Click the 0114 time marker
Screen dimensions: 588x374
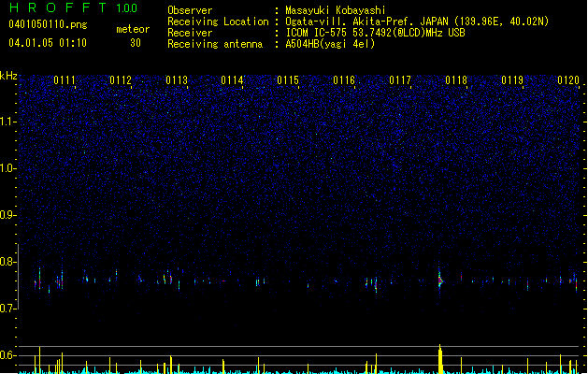coord(232,80)
